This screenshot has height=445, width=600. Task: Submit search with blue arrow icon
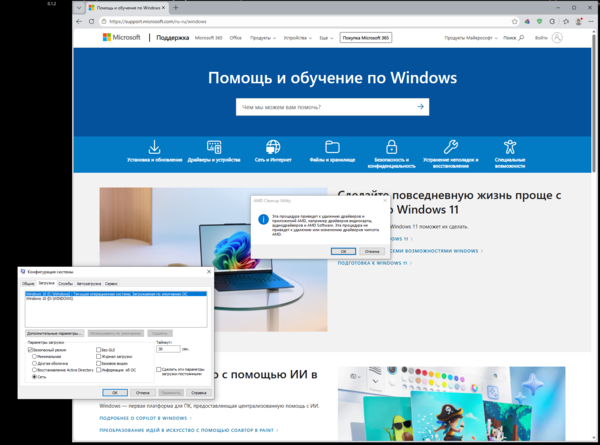[421, 107]
